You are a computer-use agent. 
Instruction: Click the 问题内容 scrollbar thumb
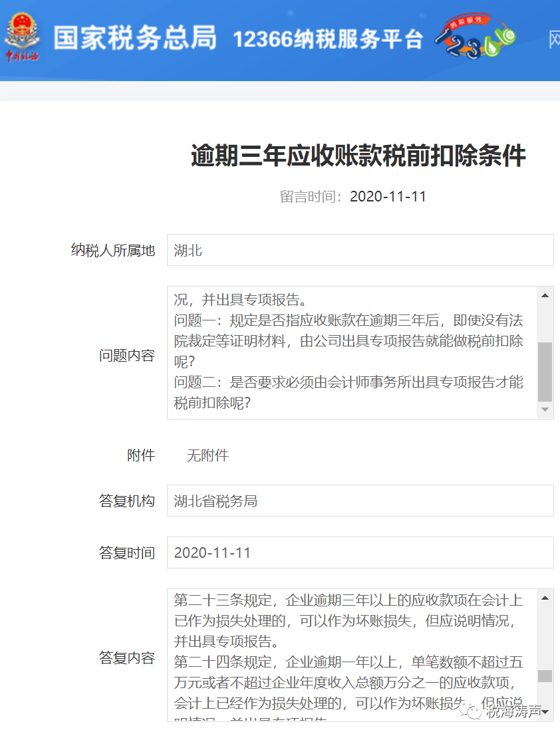click(x=545, y=372)
